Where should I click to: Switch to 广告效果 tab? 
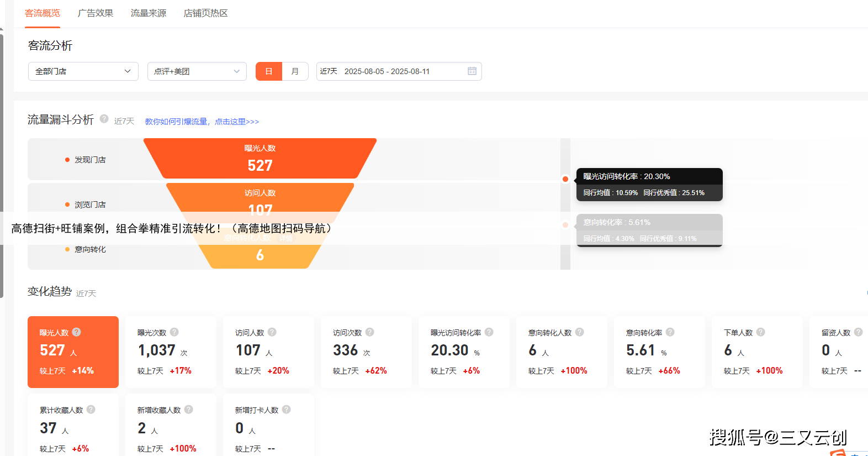96,13
